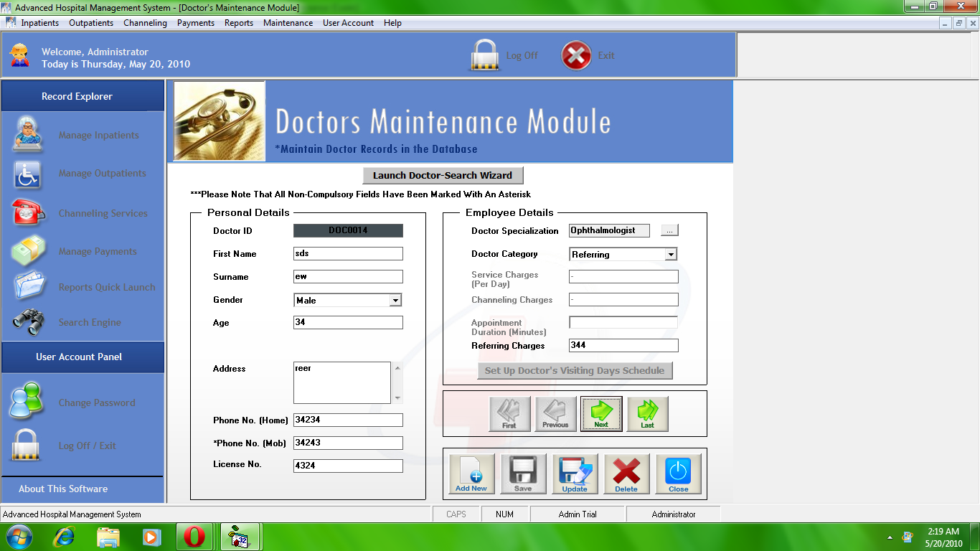Expand the Gender dropdown
Screen dimensions: 980x551
[x=395, y=301]
